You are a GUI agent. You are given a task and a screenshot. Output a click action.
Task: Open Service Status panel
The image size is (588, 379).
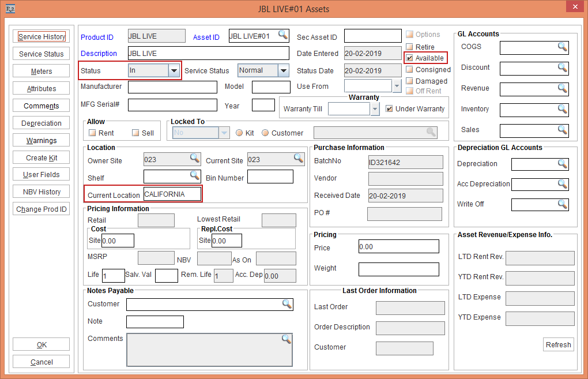pyautogui.click(x=42, y=54)
